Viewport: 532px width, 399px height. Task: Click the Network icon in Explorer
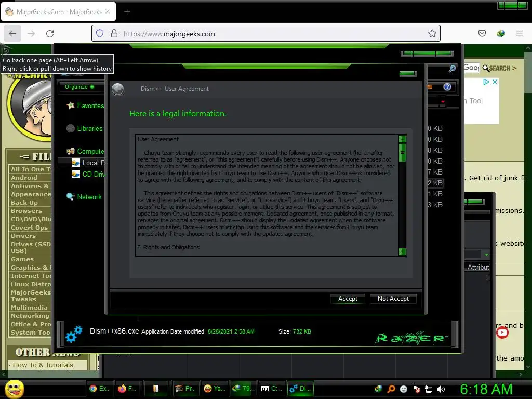point(71,197)
